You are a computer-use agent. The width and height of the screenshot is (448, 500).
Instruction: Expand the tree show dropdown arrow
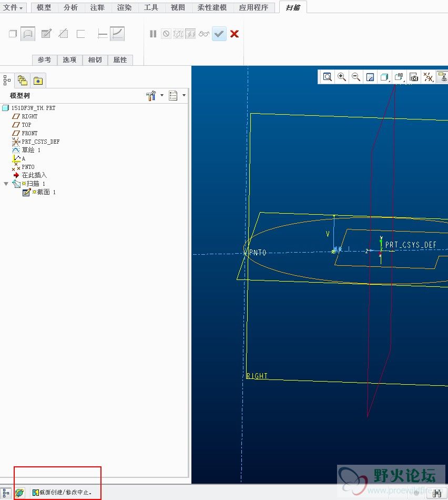(184, 95)
